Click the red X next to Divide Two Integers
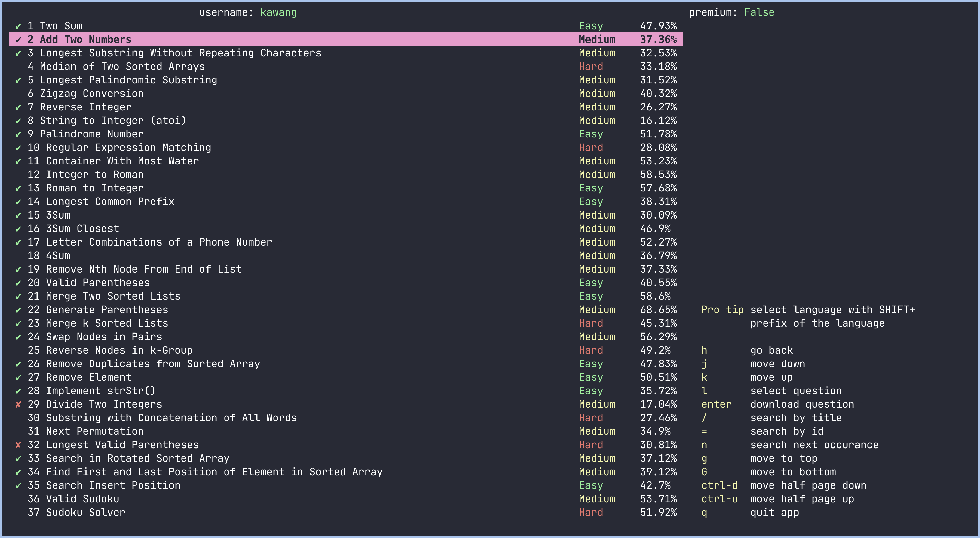980x538 pixels. 18,405
